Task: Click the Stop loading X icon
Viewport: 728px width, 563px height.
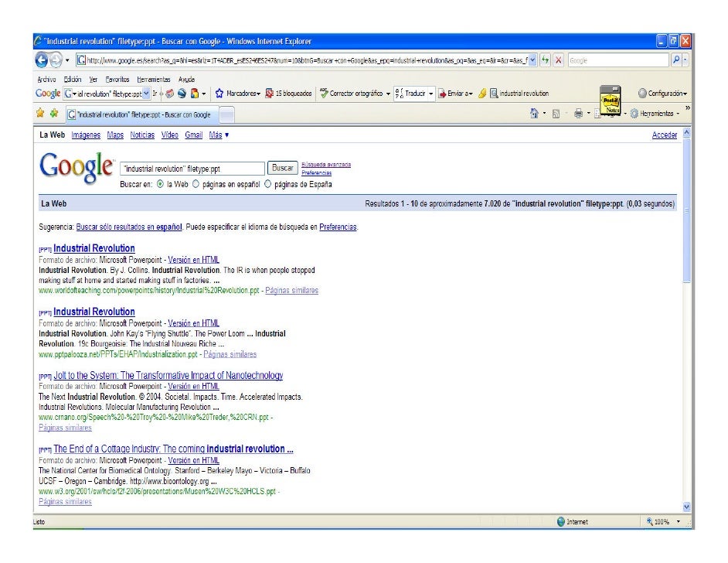Action: (x=559, y=60)
